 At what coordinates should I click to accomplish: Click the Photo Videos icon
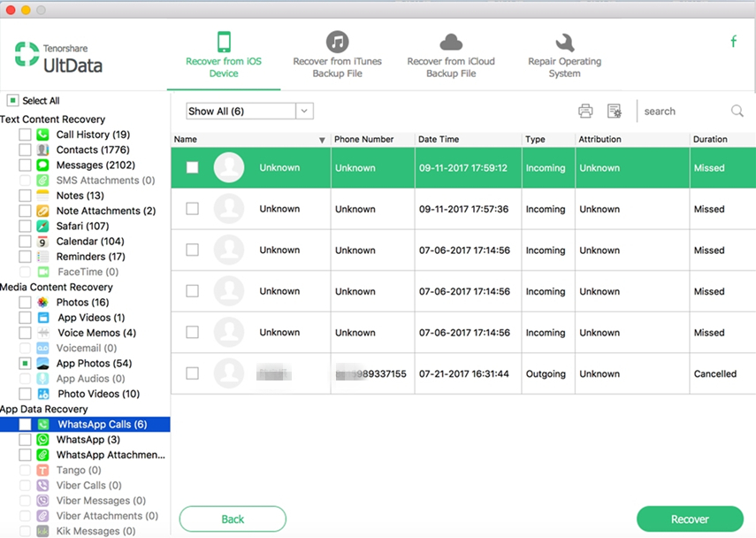[x=43, y=394]
